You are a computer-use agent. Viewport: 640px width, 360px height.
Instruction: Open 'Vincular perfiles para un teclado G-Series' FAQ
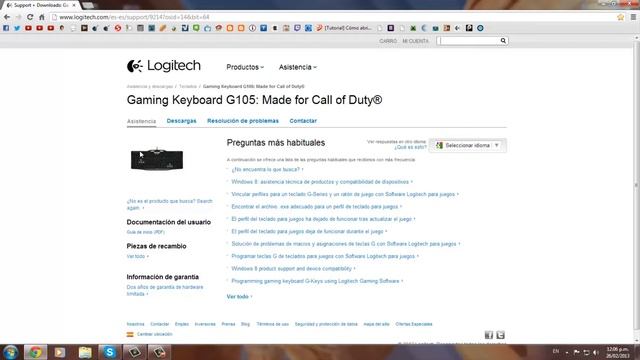pos(344,194)
